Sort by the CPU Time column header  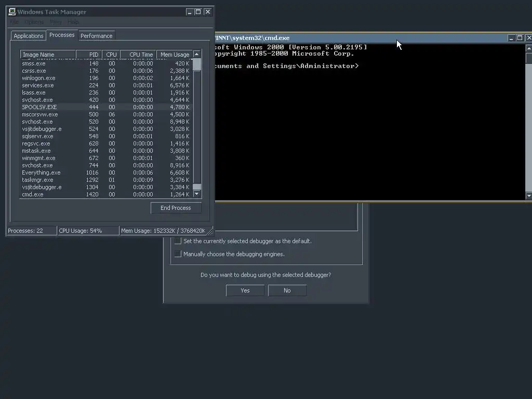[x=138, y=55]
